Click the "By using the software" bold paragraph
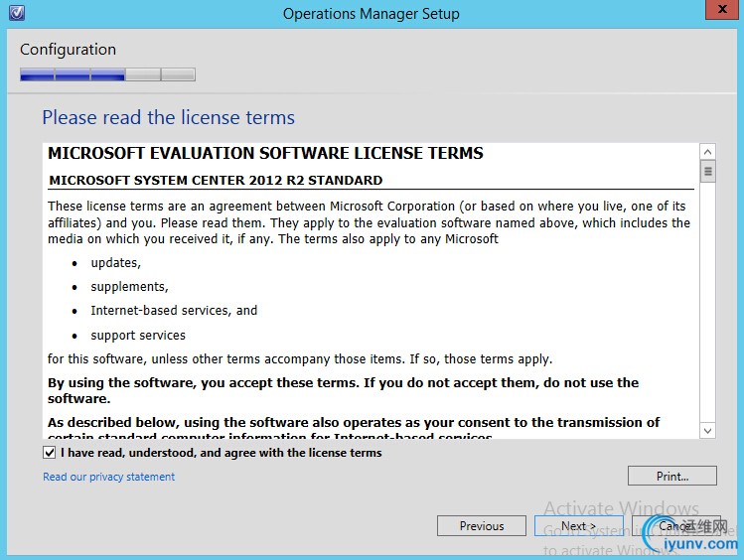 click(x=343, y=390)
